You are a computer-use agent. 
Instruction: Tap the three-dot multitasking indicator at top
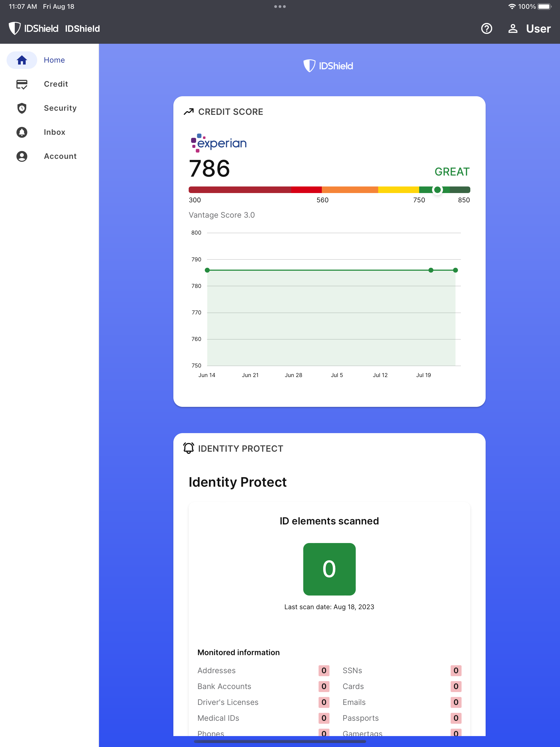point(280,6)
